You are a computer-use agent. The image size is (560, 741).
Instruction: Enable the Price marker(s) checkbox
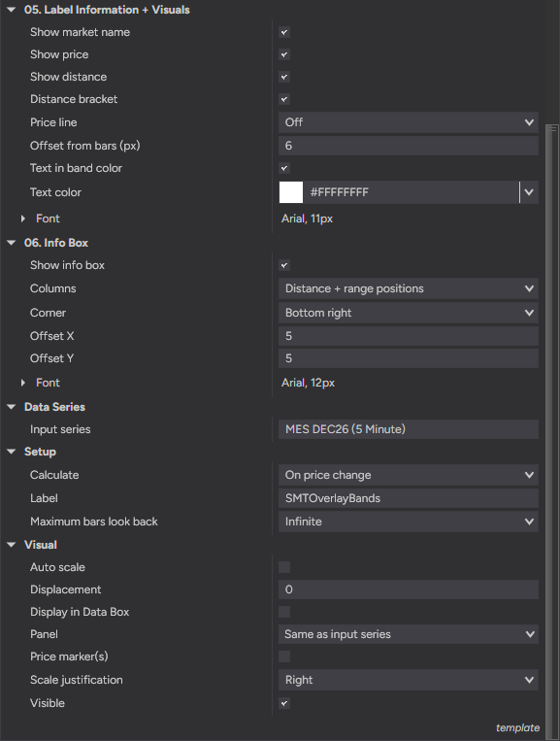284,657
